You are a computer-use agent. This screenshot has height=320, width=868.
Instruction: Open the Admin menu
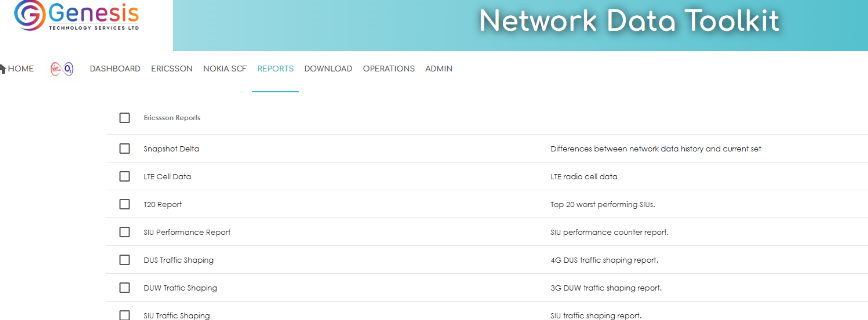click(x=438, y=69)
